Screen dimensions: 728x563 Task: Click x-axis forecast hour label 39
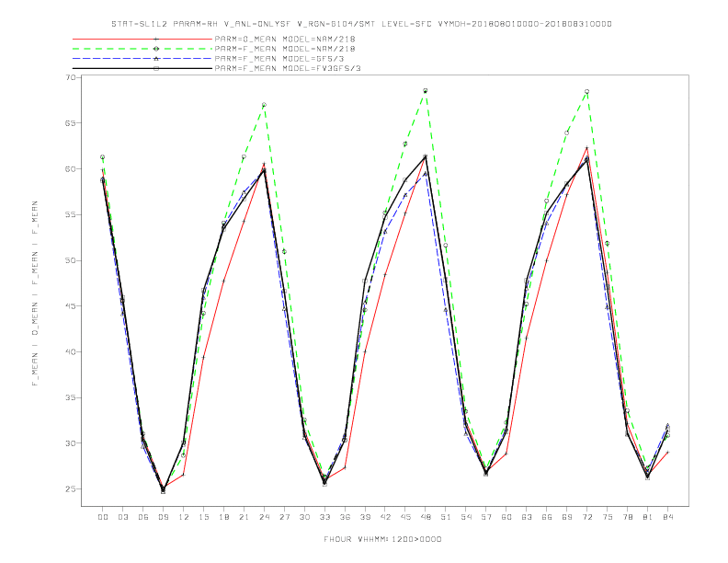click(x=365, y=517)
